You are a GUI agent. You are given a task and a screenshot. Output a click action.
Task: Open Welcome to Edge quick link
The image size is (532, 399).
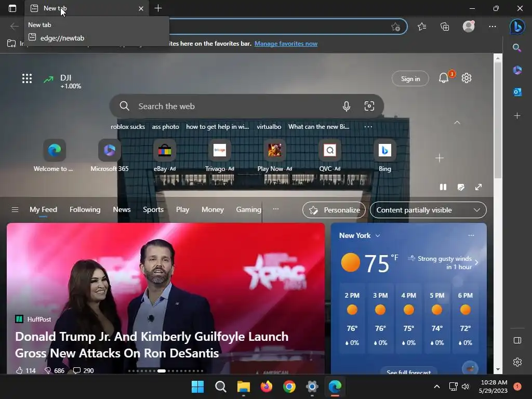pyautogui.click(x=54, y=156)
